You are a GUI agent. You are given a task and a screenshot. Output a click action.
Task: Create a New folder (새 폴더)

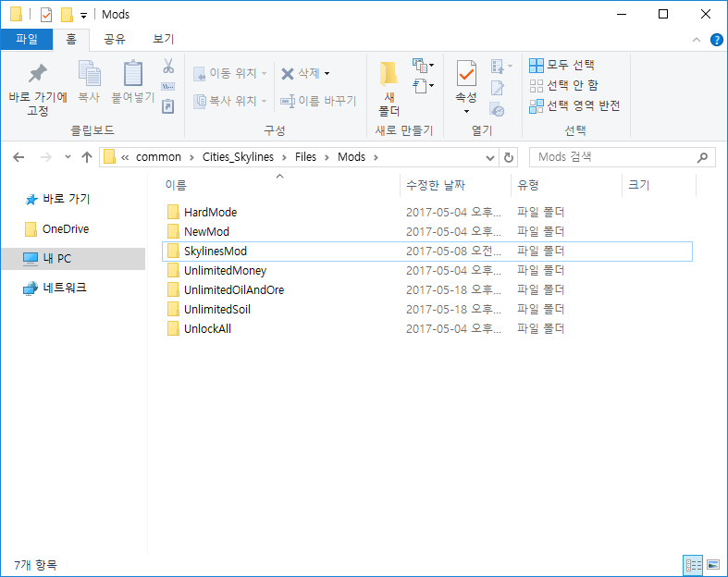point(389,89)
